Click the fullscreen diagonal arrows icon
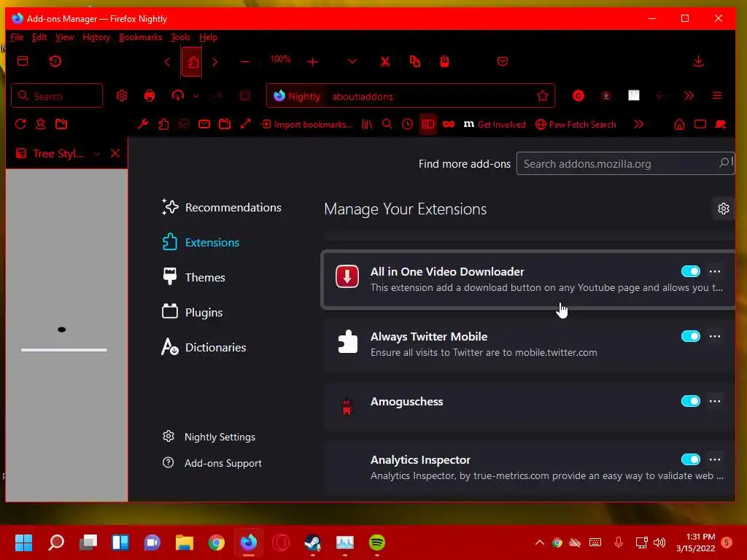The image size is (747, 560). 245,124
